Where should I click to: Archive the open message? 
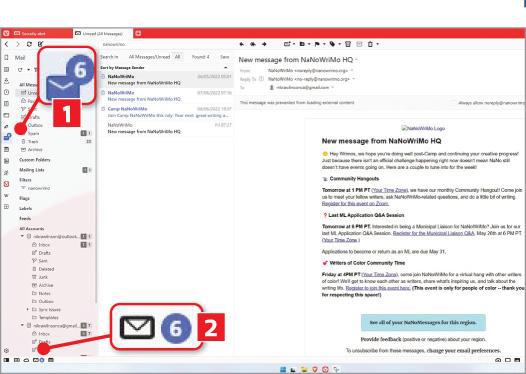pos(359,44)
